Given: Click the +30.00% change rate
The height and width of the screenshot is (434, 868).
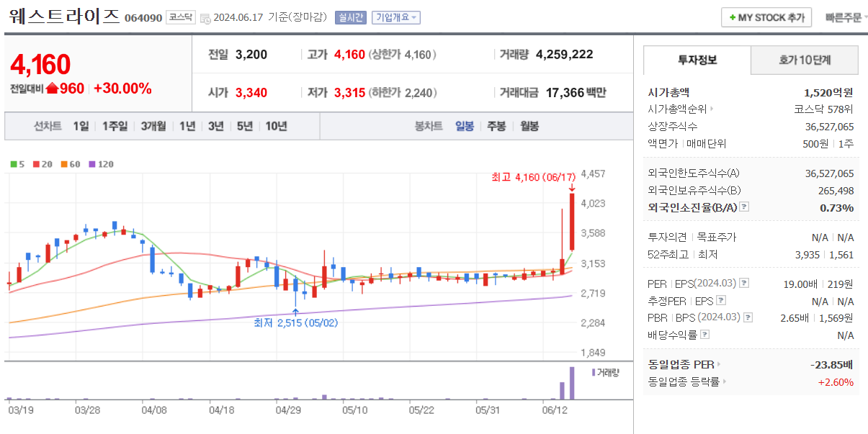Looking at the screenshot, I should (122, 89).
